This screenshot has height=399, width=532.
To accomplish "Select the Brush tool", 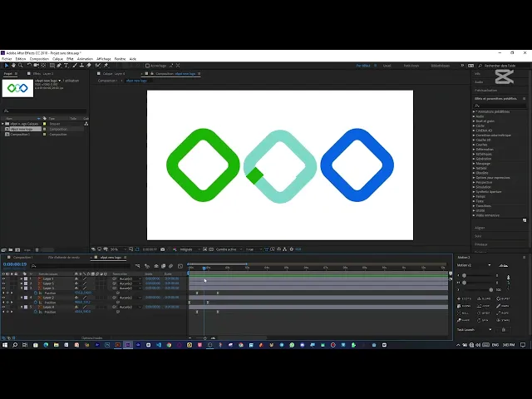I will pyautogui.click(x=75, y=66).
